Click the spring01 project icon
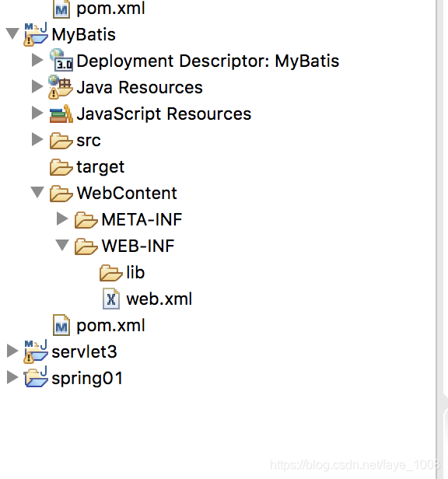Viewport: 448px width, 479px height. pos(36,377)
